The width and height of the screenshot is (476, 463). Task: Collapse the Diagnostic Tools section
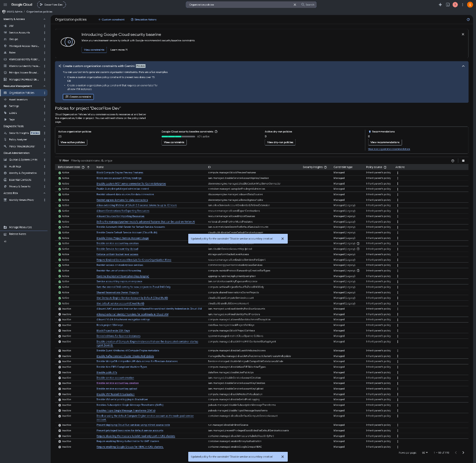[44, 126]
